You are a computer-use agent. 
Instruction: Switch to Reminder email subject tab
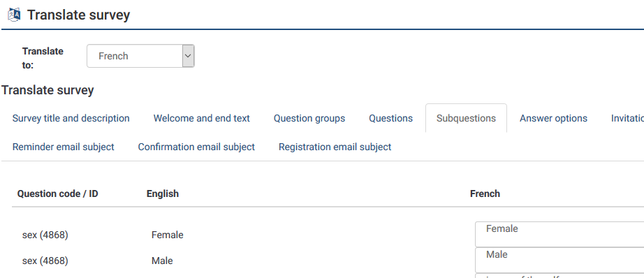point(64,147)
